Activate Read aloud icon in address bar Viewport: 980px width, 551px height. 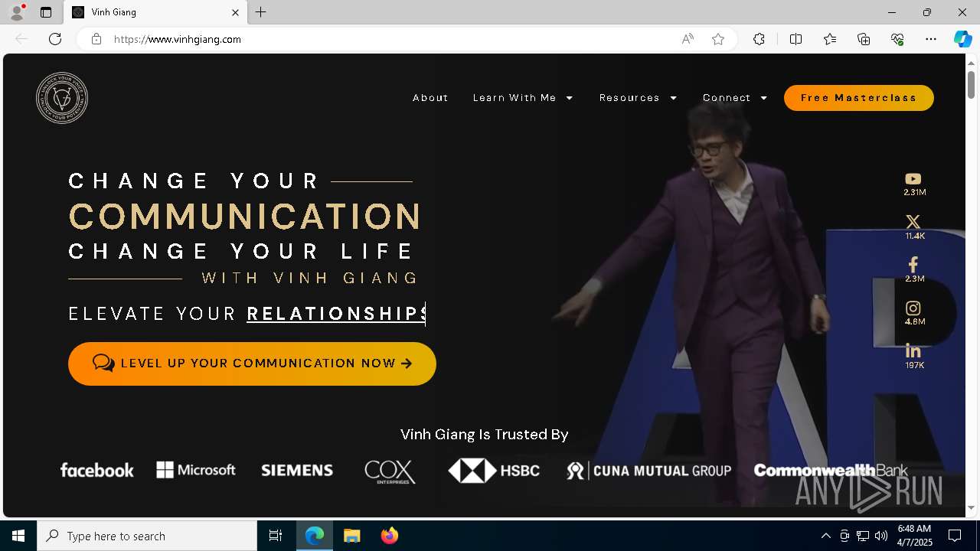pos(688,39)
